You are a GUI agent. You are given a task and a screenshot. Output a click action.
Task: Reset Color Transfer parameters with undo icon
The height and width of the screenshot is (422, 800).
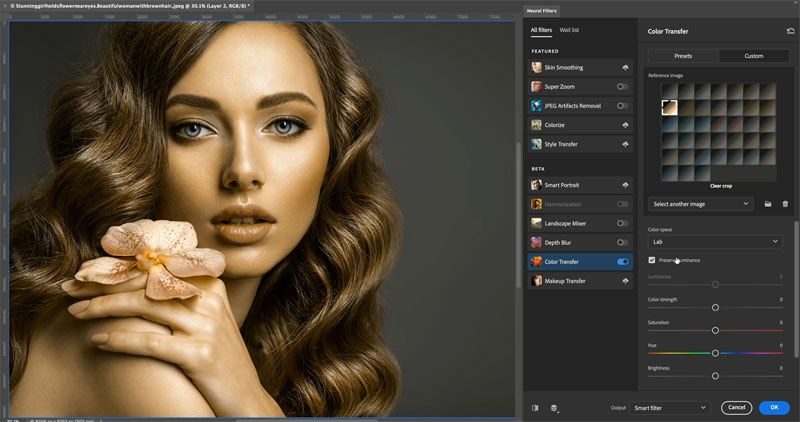(790, 31)
